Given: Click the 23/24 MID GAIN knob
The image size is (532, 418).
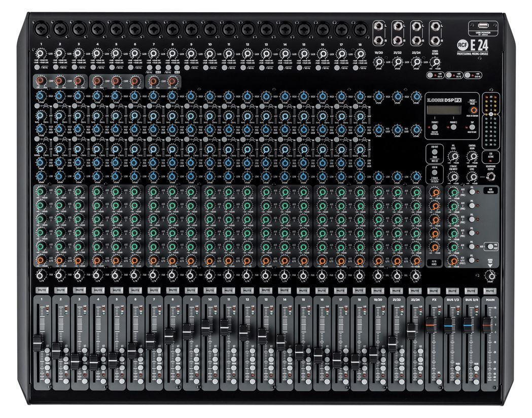Looking at the screenshot, I should coord(416,129).
